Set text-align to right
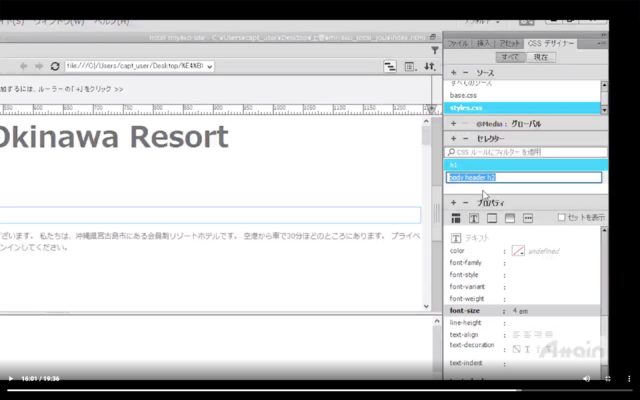Viewport: 640px width, 400px height. (538, 335)
